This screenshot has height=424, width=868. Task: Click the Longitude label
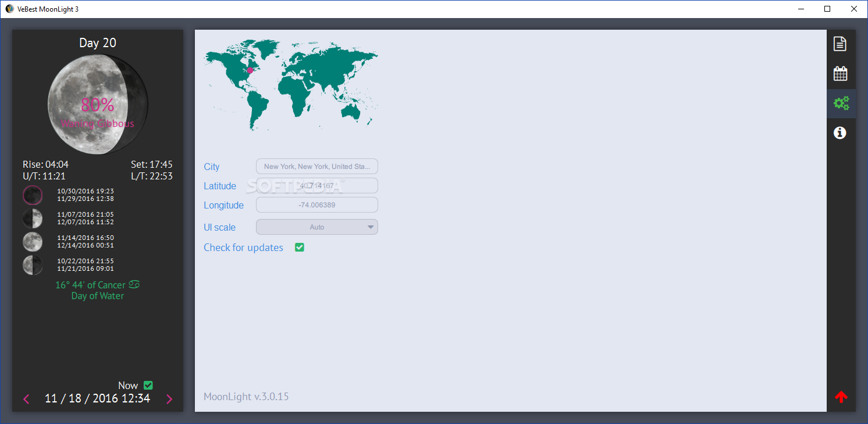coord(223,206)
